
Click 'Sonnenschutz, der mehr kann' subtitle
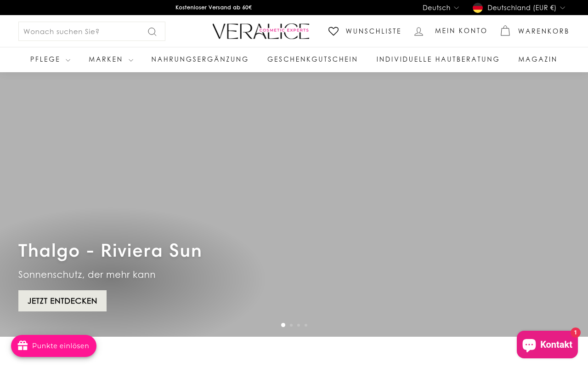pyautogui.click(x=87, y=275)
